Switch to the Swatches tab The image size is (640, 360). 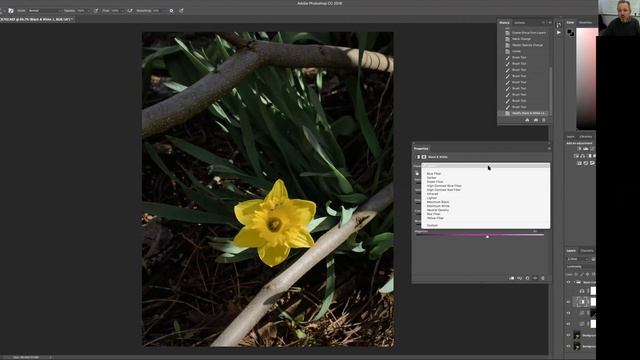tap(585, 22)
